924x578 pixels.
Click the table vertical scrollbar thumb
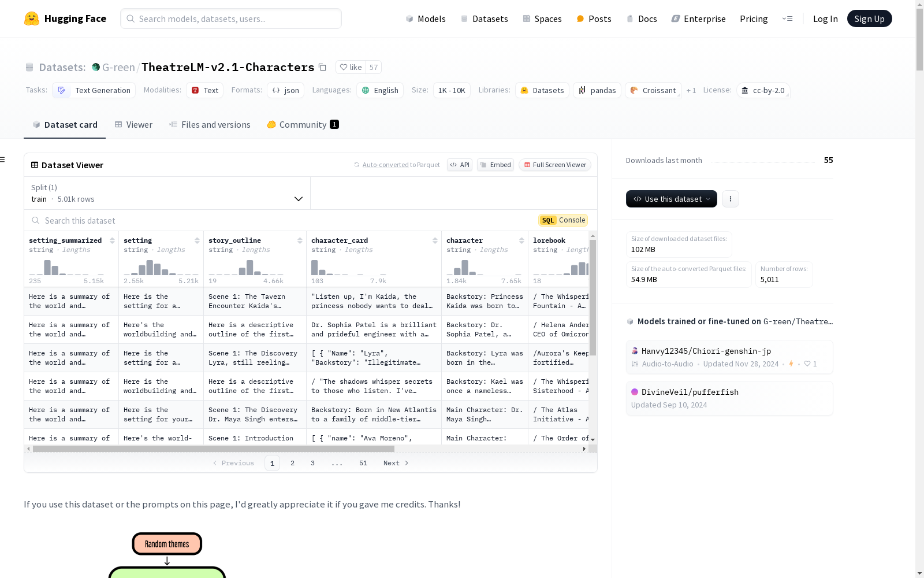[593, 298]
